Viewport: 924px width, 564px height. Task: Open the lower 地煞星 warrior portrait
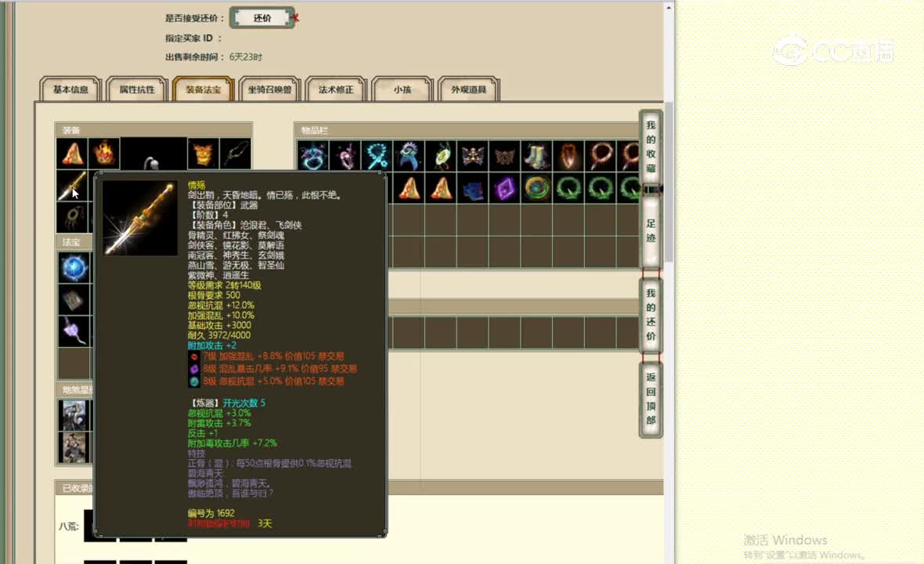(74, 446)
